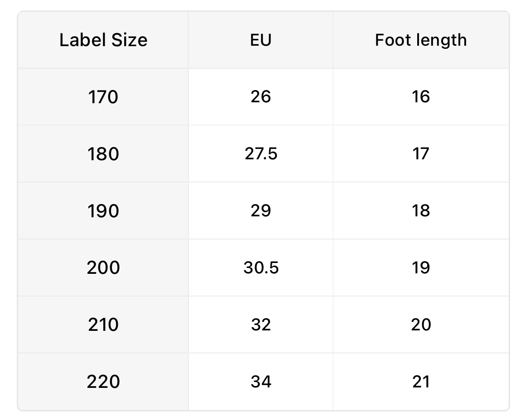Click EU size 27.5 cell
The image size is (530, 420).
tap(260, 154)
